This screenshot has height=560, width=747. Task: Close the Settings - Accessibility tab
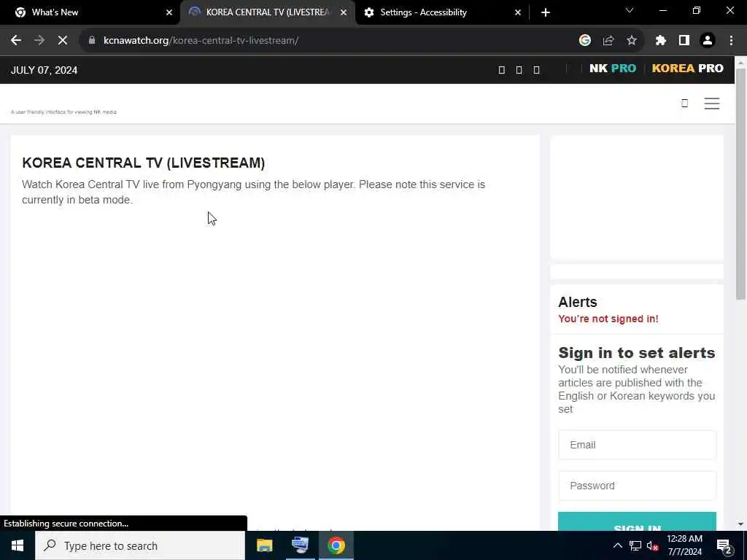[518, 12]
